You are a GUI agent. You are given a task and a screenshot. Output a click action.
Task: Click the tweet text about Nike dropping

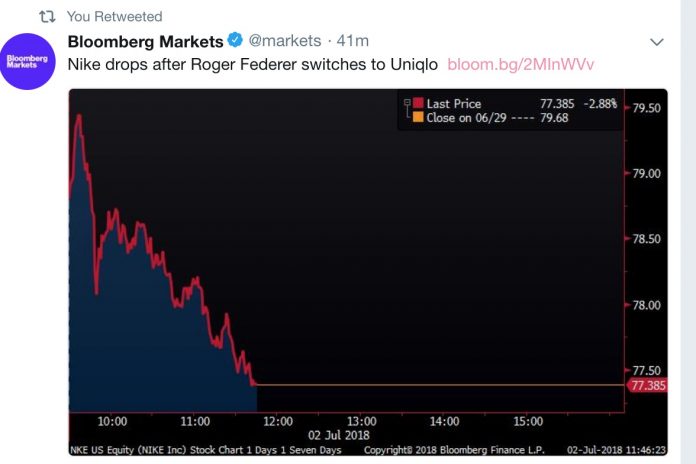253,64
